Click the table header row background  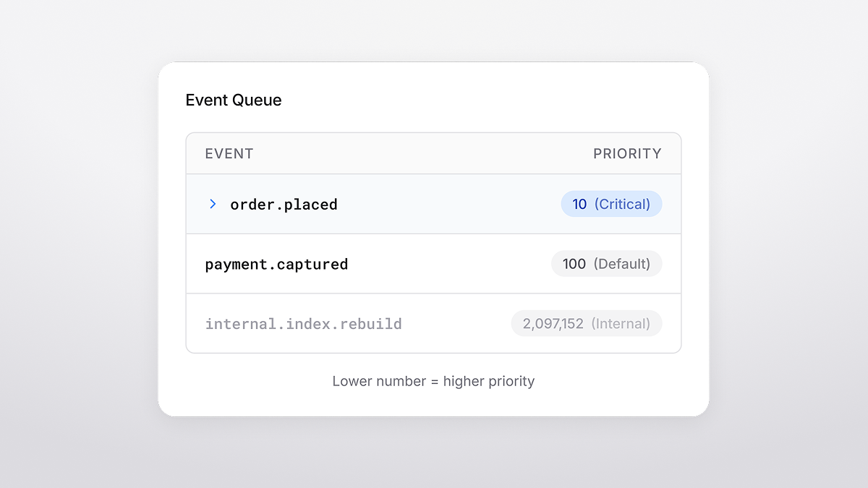coord(434,153)
